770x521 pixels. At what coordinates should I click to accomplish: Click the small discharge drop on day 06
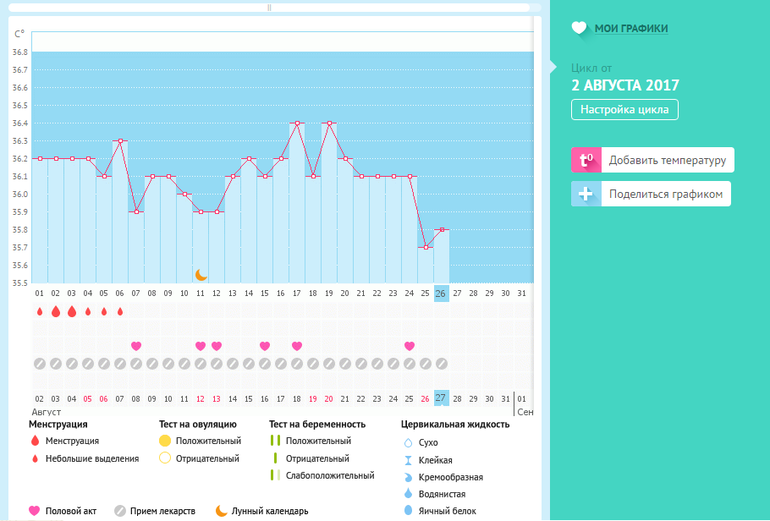pos(120,312)
